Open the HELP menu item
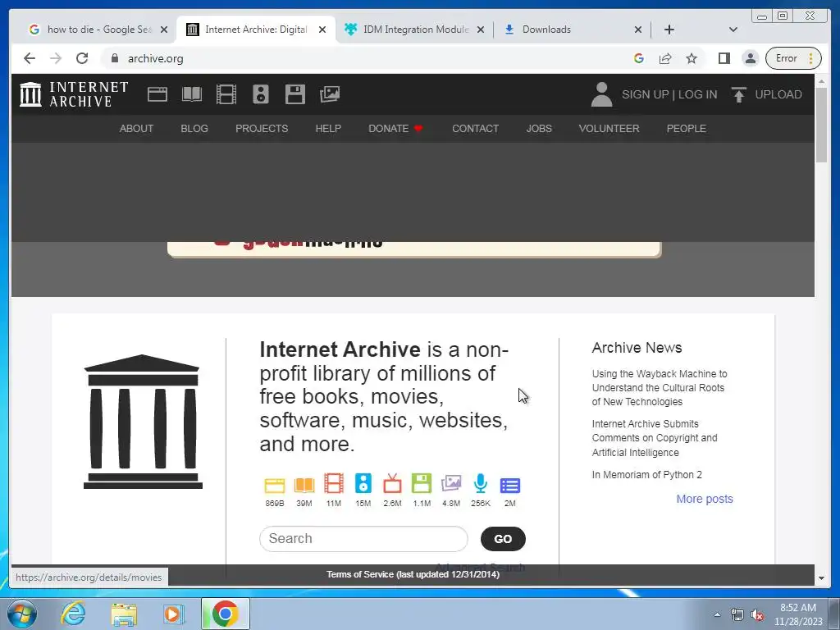The height and width of the screenshot is (630, 840). [x=328, y=129]
